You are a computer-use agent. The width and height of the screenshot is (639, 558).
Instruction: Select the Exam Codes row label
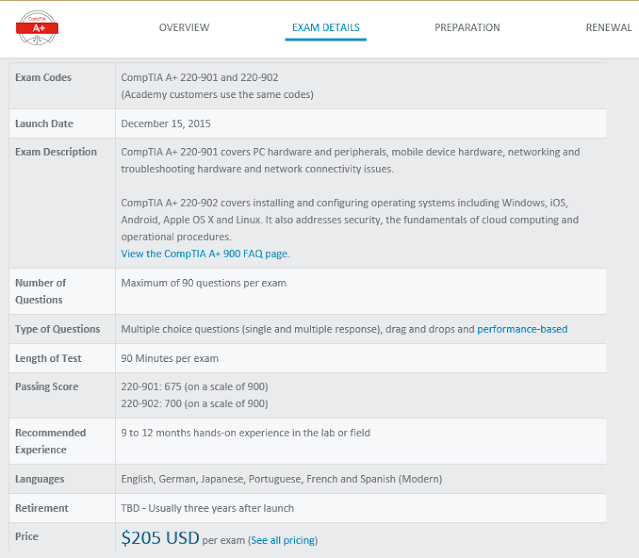(x=43, y=77)
